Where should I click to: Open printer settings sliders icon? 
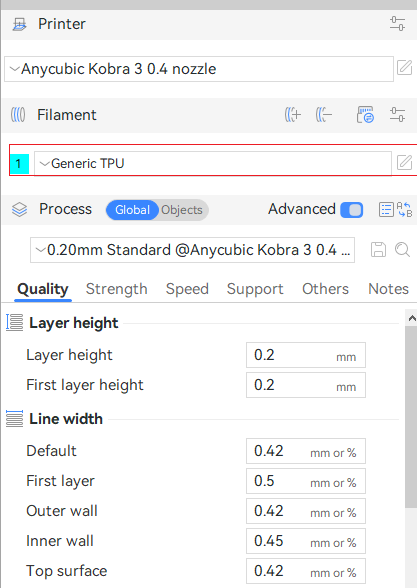(397, 24)
